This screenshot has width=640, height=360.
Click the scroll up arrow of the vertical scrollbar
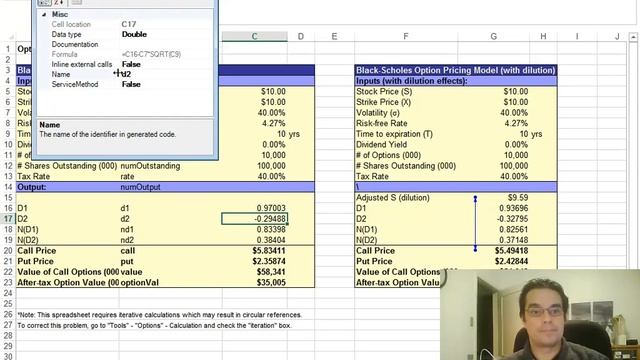pyautogui.click(x=633, y=37)
